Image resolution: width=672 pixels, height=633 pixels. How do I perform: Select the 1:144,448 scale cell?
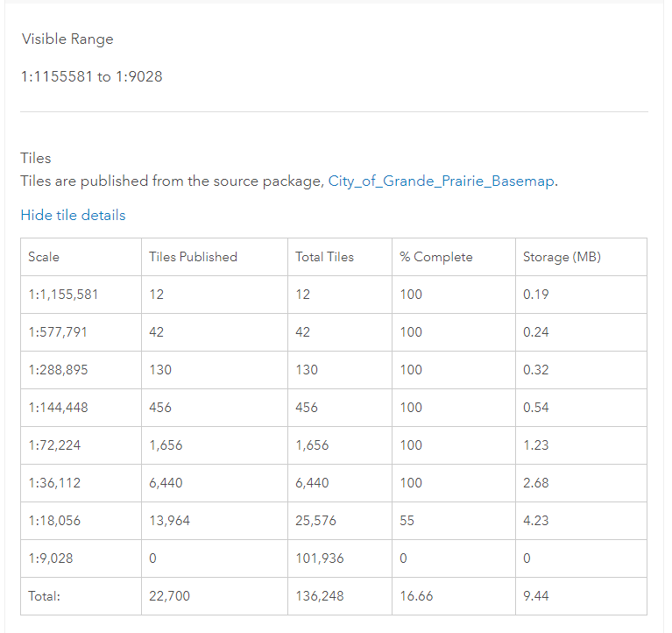point(81,408)
